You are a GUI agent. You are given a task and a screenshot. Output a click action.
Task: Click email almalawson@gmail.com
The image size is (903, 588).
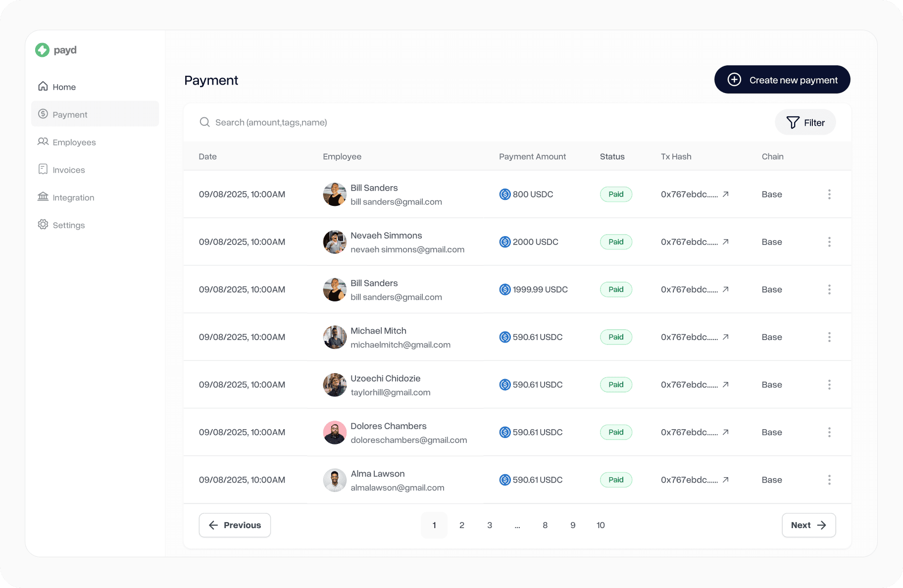[398, 488]
